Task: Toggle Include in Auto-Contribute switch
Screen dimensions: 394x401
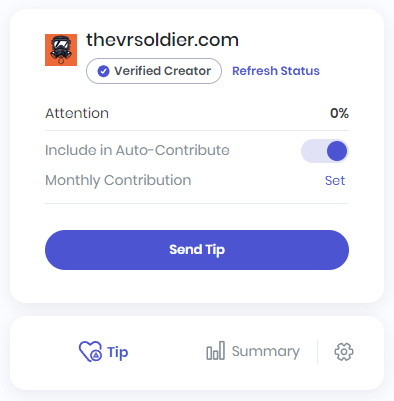Action: [325, 151]
